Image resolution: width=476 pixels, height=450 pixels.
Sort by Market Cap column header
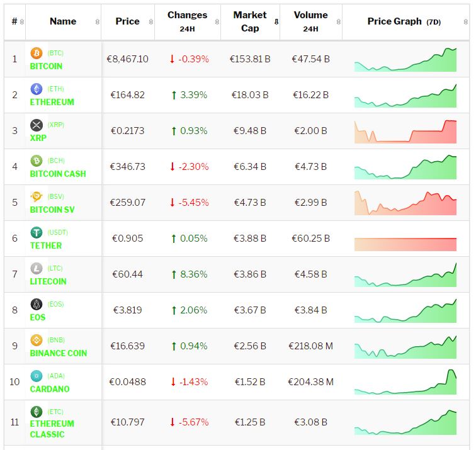click(x=250, y=21)
